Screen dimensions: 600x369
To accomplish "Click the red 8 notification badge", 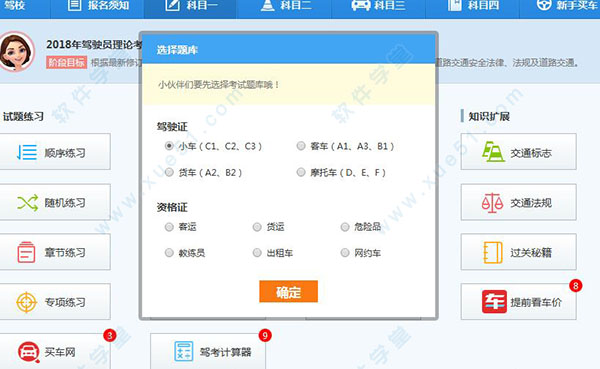I will click(576, 286).
